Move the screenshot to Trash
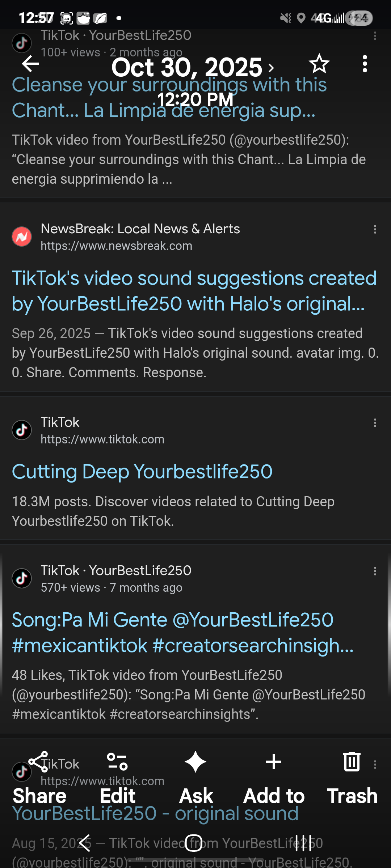This screenshot has width=391, height=868. (x=352, y=762)
